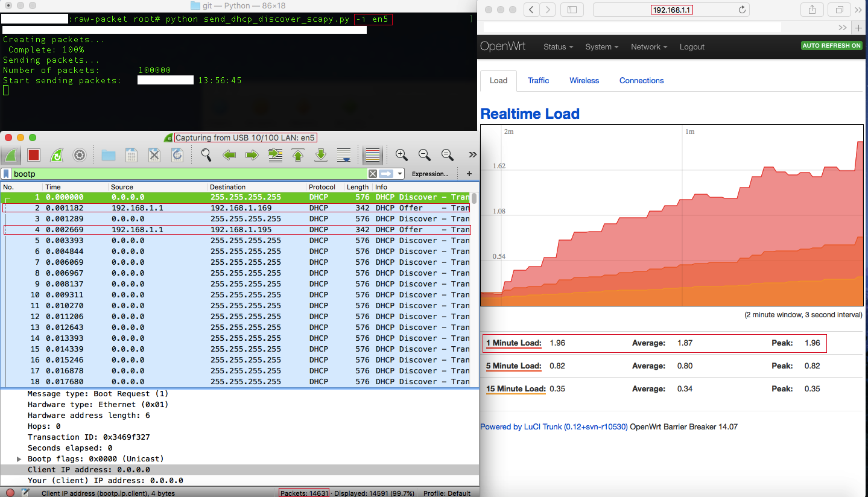Zoom in on the packet list
Screen dimensions: 868x497
[x=401, y=155]
